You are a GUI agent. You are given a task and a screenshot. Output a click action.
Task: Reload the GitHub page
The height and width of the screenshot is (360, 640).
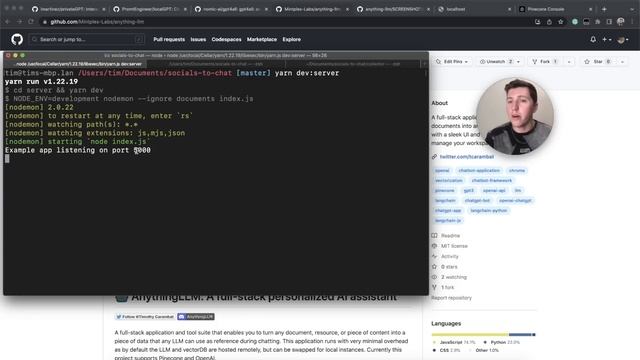pyautogui.click(x=31, y=22)
